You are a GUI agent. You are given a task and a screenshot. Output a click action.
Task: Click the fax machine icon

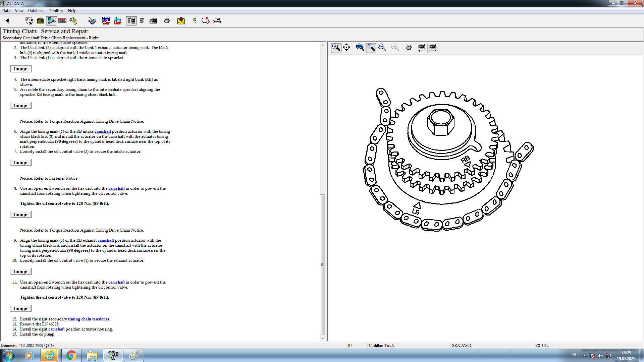(217, 21)
